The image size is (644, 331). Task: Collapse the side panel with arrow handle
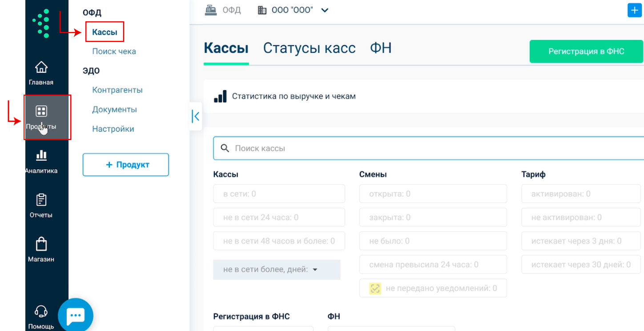[196, 116]
